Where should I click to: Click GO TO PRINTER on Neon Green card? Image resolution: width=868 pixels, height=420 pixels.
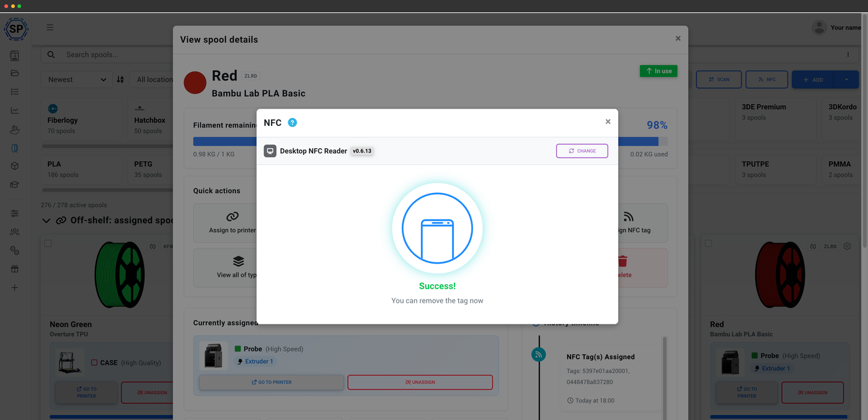tap(86, 392)
